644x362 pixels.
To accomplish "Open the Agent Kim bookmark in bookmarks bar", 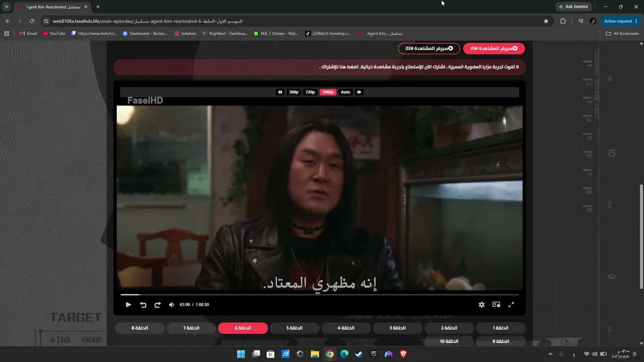I will tap(380, 34).
